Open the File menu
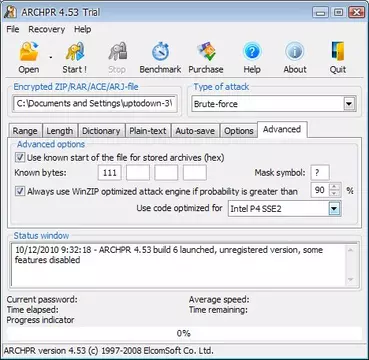The image size is (369, 360). point(13,29)
